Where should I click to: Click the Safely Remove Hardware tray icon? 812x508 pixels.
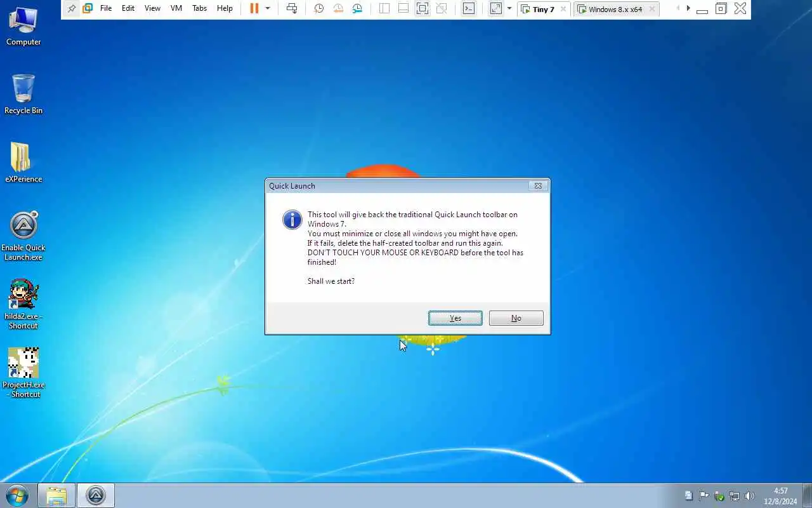click(719, 496)
